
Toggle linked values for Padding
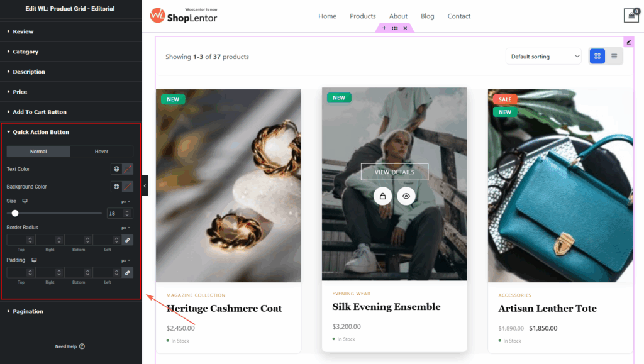point(127,273)
